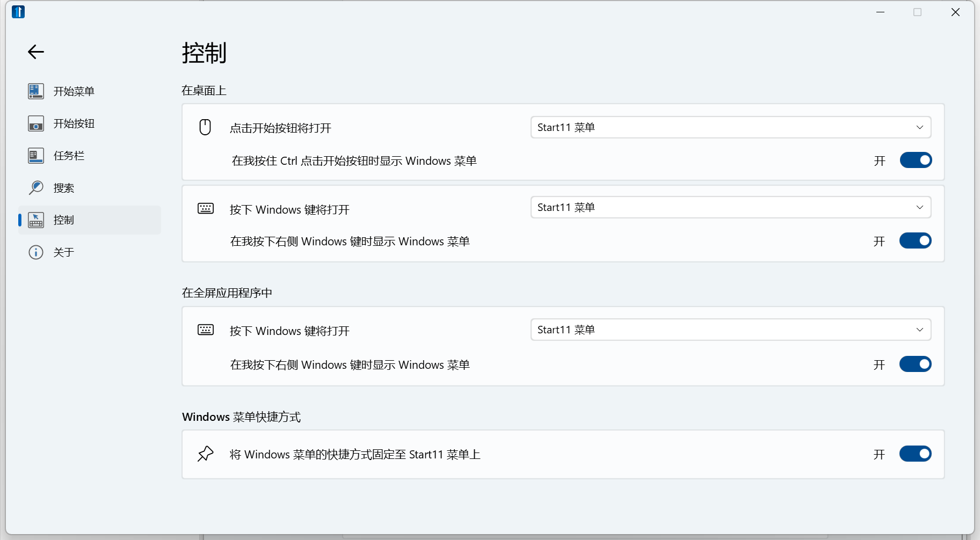Minimize the Start11 window
The image size is (980, 540).
880,12
